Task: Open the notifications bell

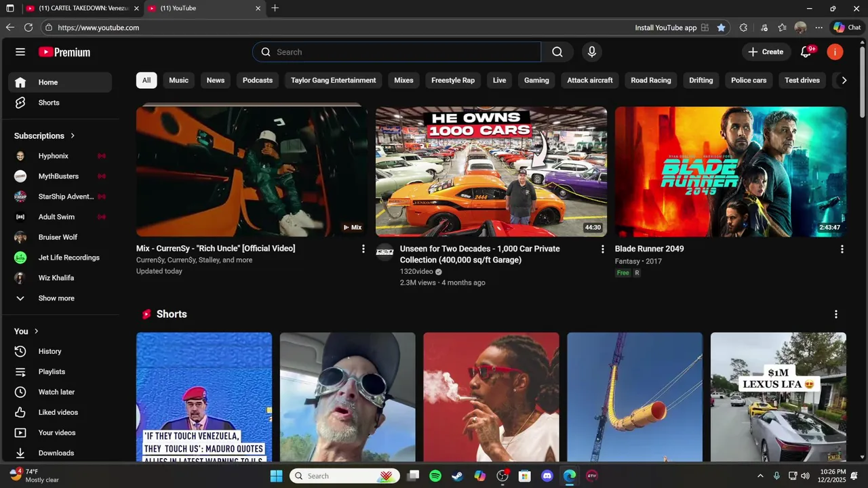Action: click(806, 52)
